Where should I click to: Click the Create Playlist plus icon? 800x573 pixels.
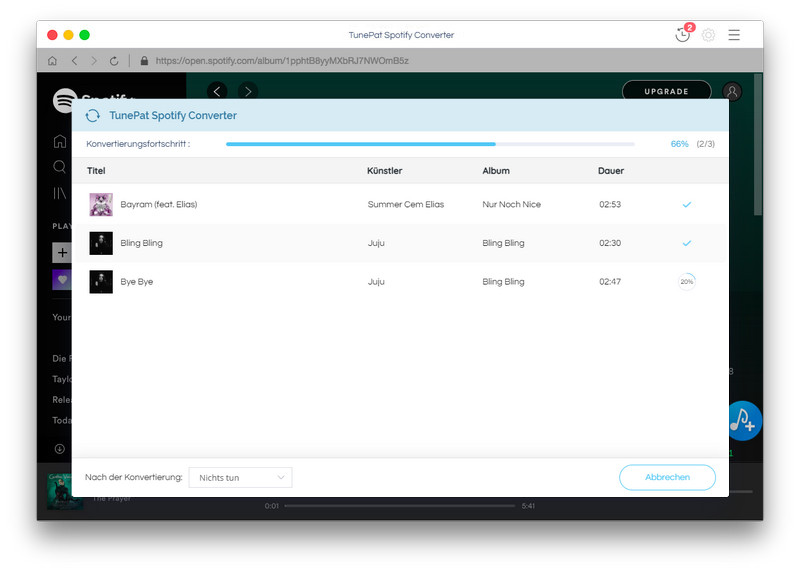click(62, 252)
